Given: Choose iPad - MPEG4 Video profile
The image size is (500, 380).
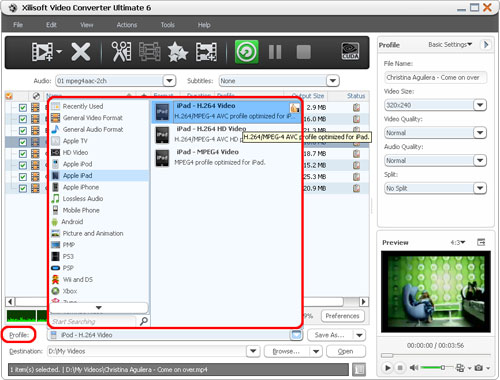Looking at the screenshot, I should pos(227,157).
